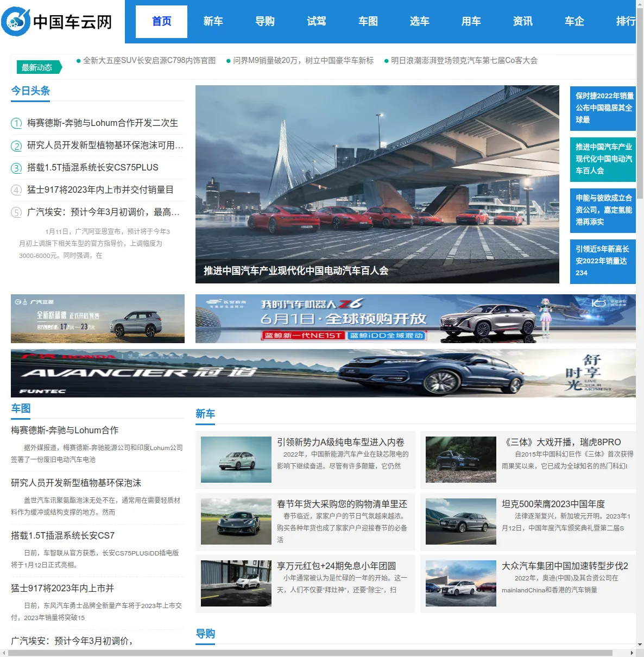The width and height of the screenshot is (644, 657).
Task: Select slide tab 申能与彼欧成立合资公司
Action: coord(603,210)
